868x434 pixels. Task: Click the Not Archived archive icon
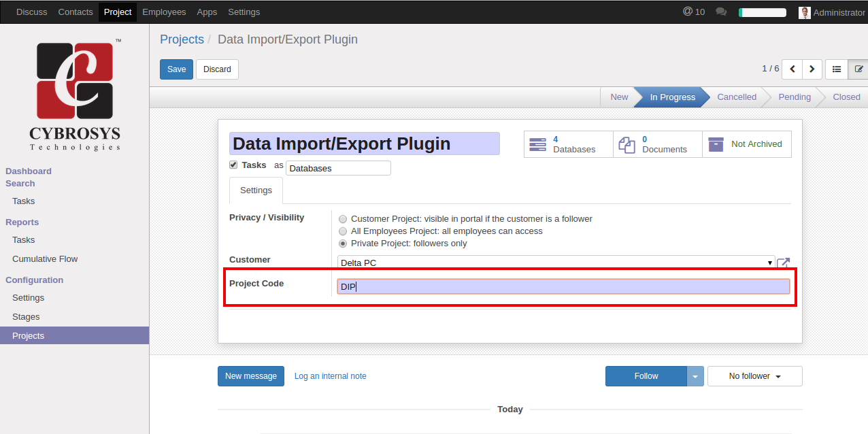point(716,144)
